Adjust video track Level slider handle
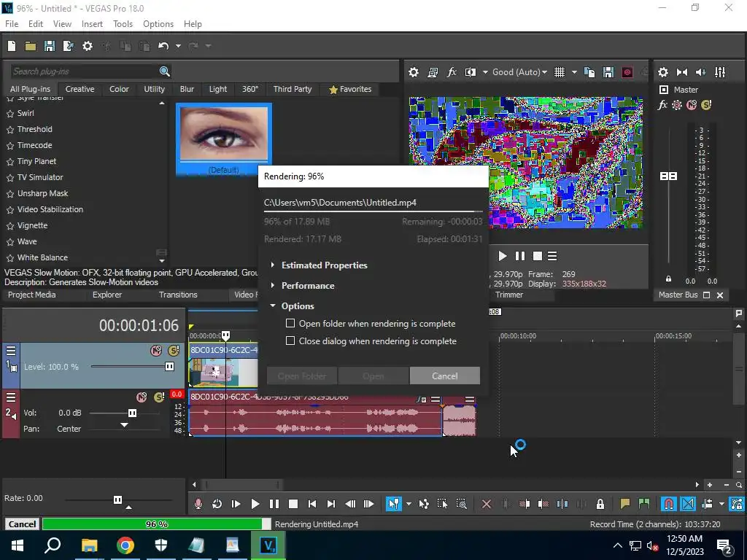The height and width of the screenshot is (560, 747). 169,367
